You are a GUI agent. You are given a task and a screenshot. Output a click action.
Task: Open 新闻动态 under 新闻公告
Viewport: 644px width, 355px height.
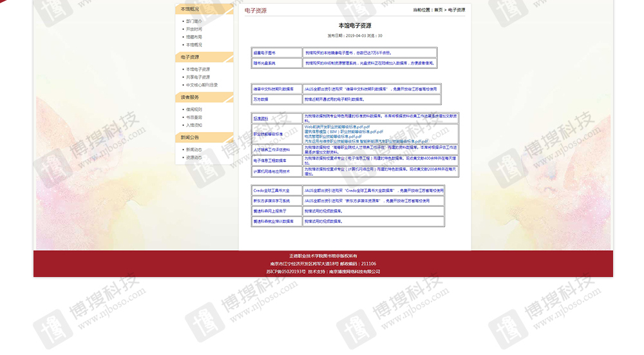click(x=194, y=149)
